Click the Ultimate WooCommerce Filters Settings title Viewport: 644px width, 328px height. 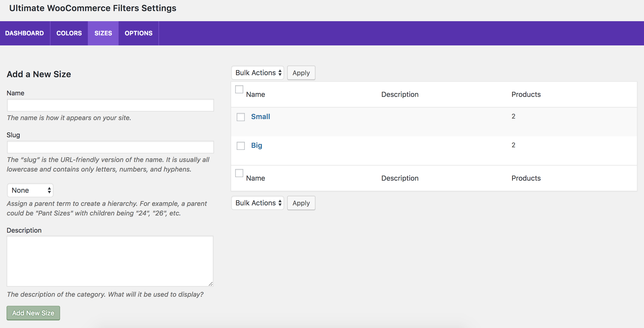(93, 8)
